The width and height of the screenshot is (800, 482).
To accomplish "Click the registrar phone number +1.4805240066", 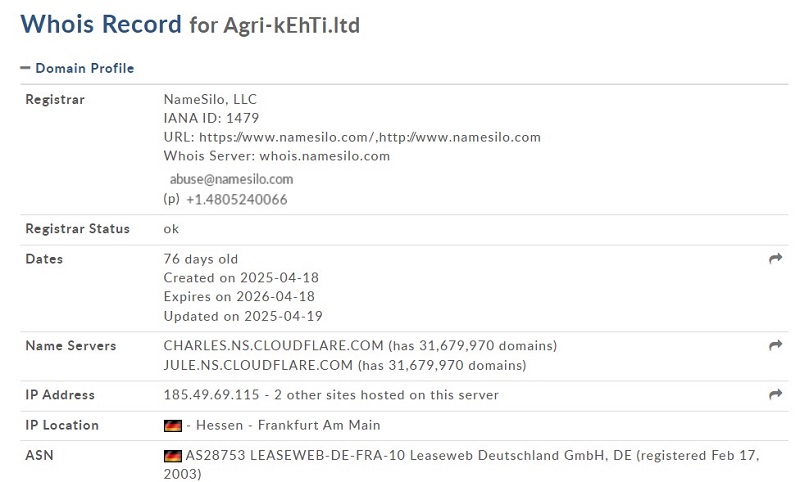I will 237,199.
